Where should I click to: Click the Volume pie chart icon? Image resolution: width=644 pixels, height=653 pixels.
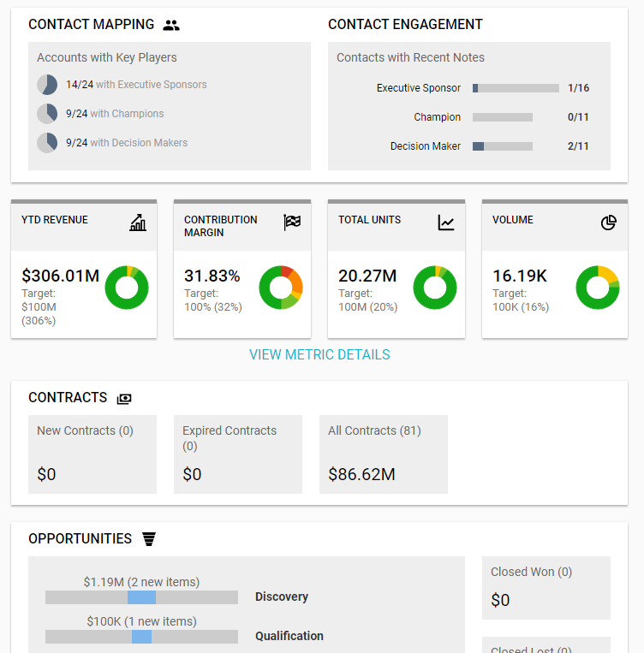(609, 223)
